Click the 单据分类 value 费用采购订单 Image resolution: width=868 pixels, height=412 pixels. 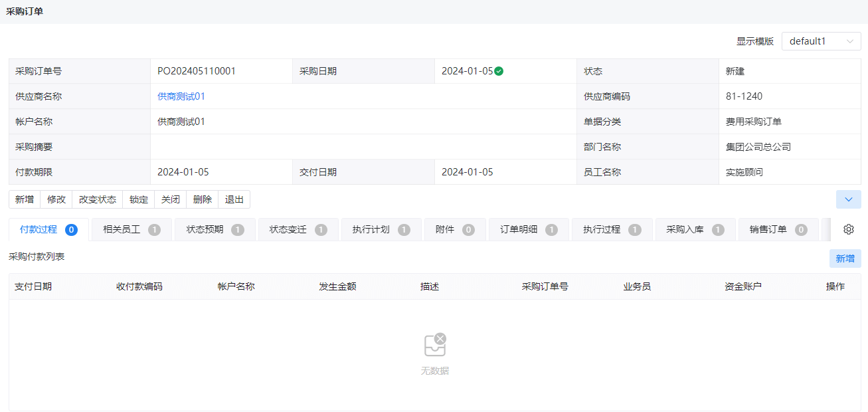coord(754,122)
